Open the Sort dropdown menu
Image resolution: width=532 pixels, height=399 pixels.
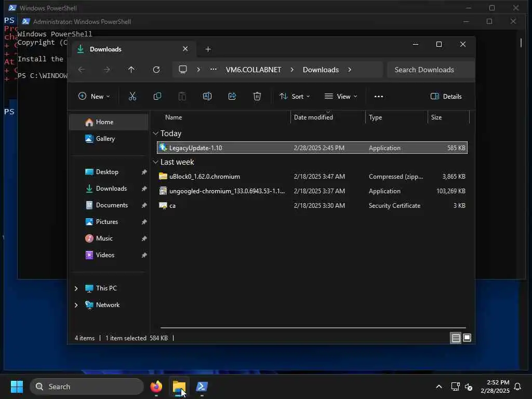coord(295,96)
